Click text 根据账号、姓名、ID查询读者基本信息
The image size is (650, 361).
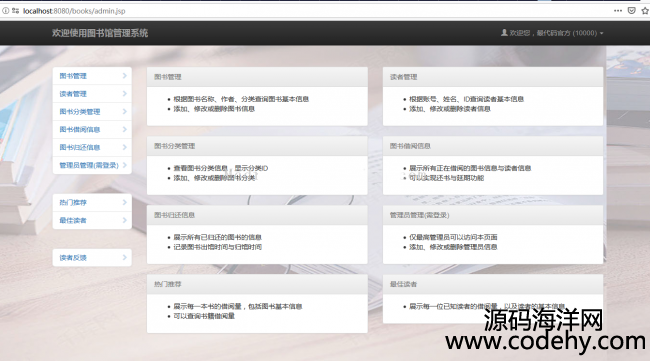[x=466, y=99]
